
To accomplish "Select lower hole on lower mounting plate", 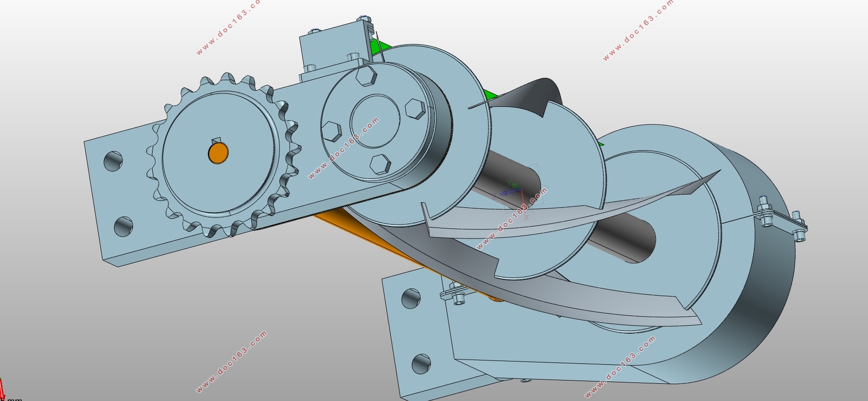I will pyautogui.click(x=421, y=364).
